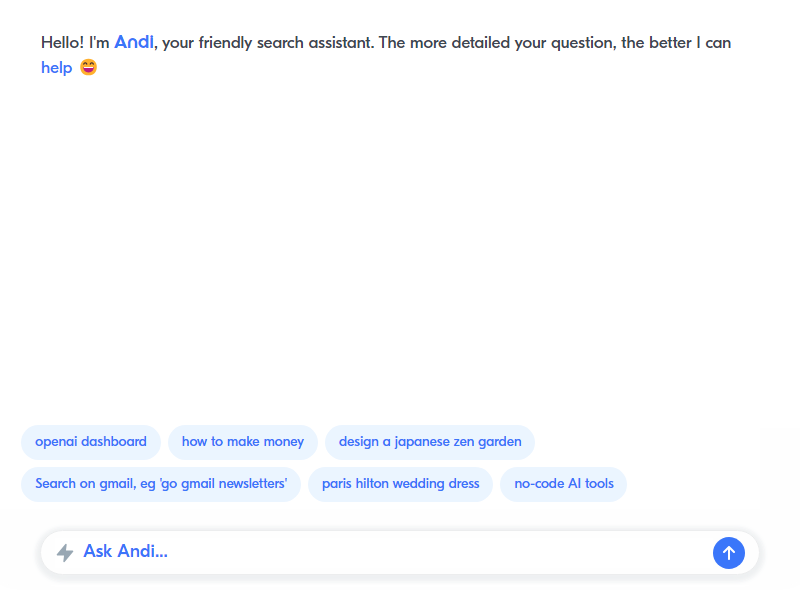Click the empty space inside the search bar, left of the arrow
The width and height of the screenshot is (800, 600).
(439, 552)
